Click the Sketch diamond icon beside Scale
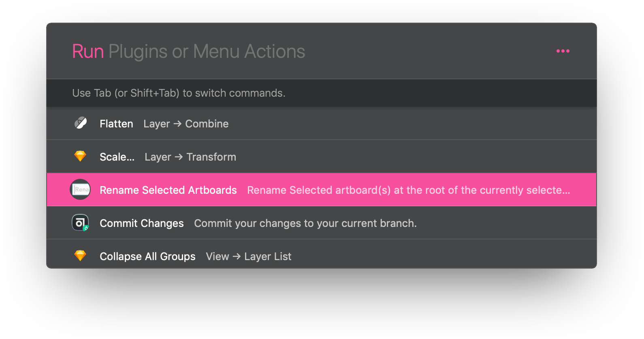This screenshot has height=339, width=644. (80, 156)
